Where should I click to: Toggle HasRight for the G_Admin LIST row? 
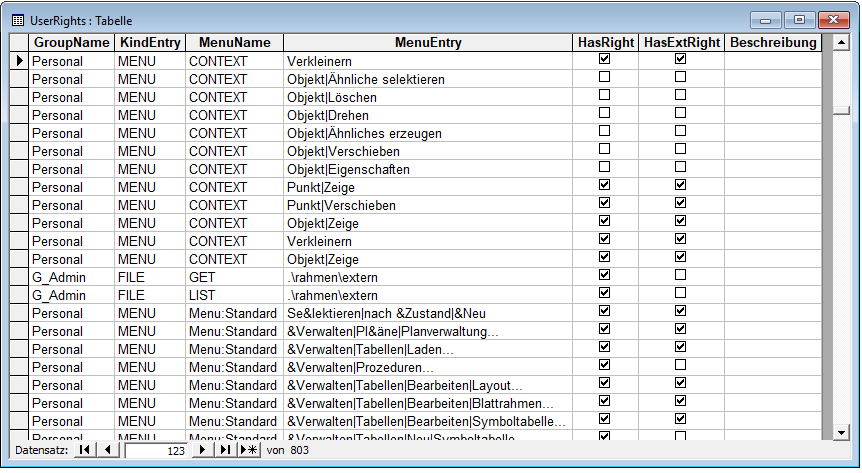click(604, 294)
